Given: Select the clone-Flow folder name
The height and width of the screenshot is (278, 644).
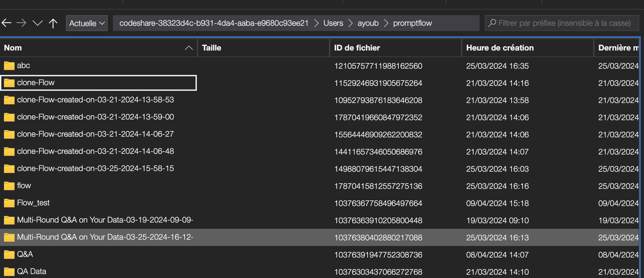Looking at the screenshot, I should tap(36, 83).
